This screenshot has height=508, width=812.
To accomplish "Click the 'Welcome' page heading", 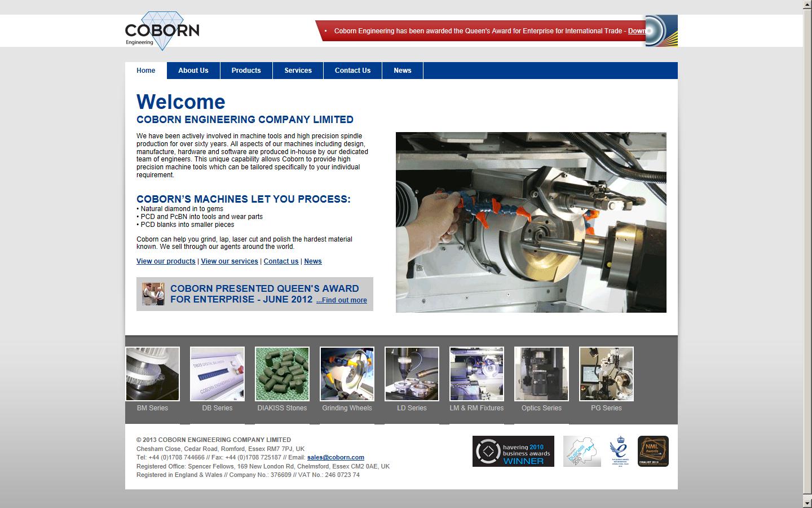I will point(181,102).
